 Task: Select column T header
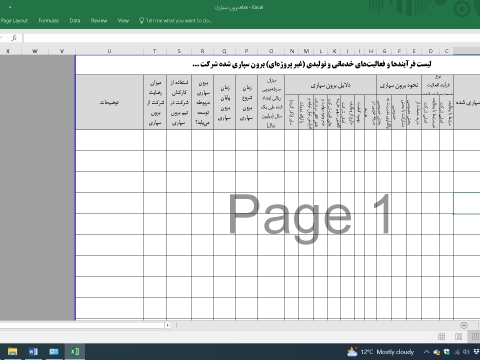pyautogui.click(x=155, y=51)
